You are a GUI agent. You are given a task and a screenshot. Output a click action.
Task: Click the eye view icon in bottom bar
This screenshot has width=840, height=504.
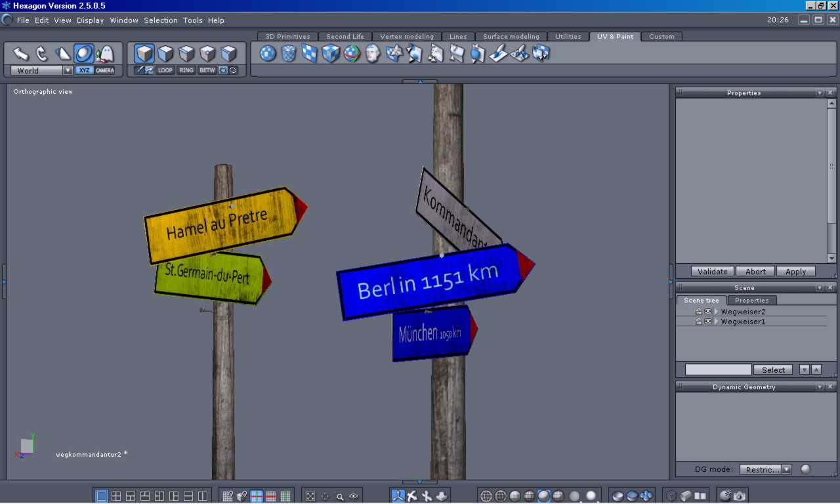point(354,496)
